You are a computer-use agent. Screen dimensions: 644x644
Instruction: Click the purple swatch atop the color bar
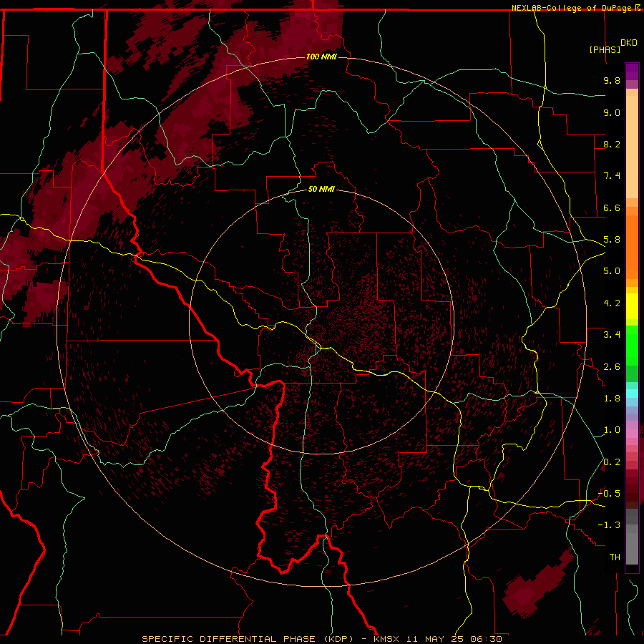point(632,72)
